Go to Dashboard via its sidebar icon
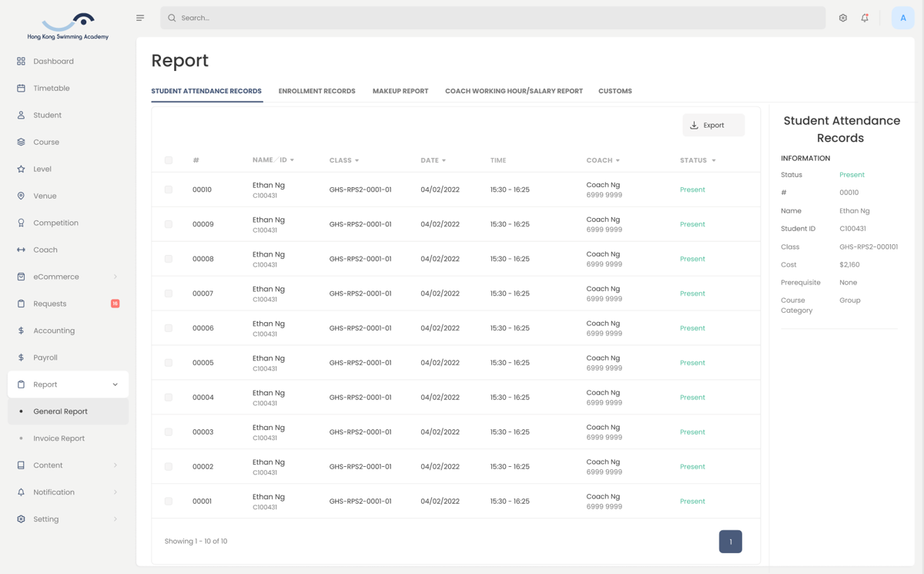 tap(21, 61)
